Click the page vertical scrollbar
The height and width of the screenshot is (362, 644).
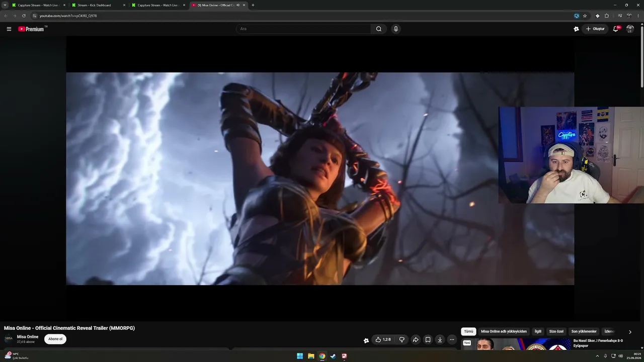click(642, 60)
